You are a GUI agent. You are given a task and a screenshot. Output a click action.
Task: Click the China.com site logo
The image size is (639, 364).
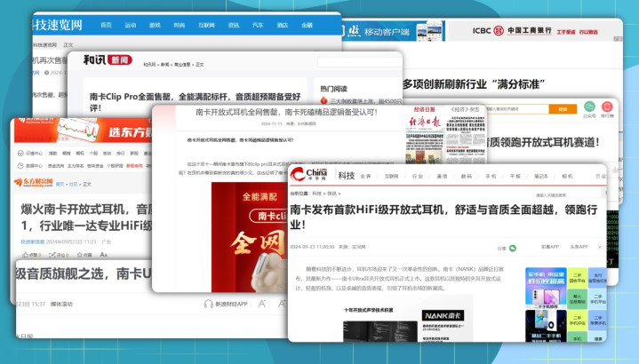[x=309, y=175]
